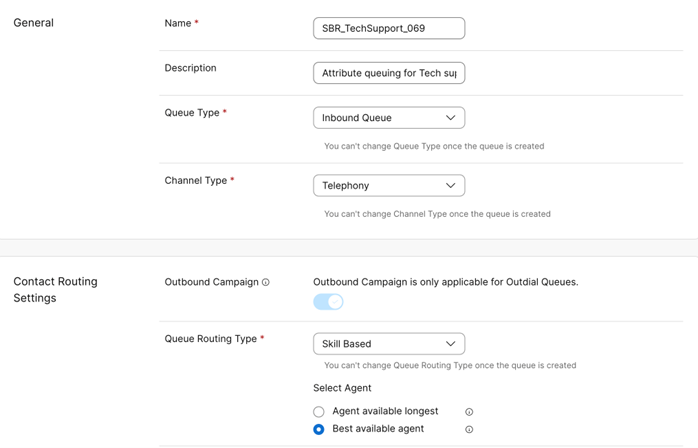This screenshot has width=698, height=448.
Task: Open info icon for Agent available longest
Action: [x=469, y=412]
